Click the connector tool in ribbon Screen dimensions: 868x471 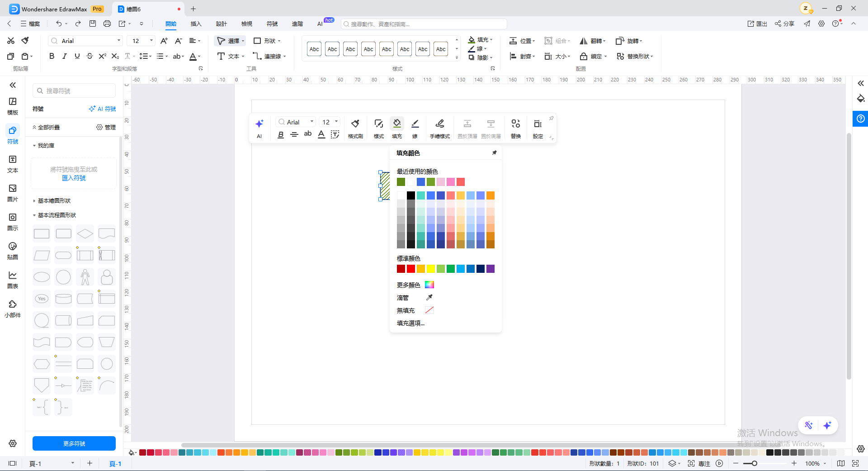(x=269, y=56)
